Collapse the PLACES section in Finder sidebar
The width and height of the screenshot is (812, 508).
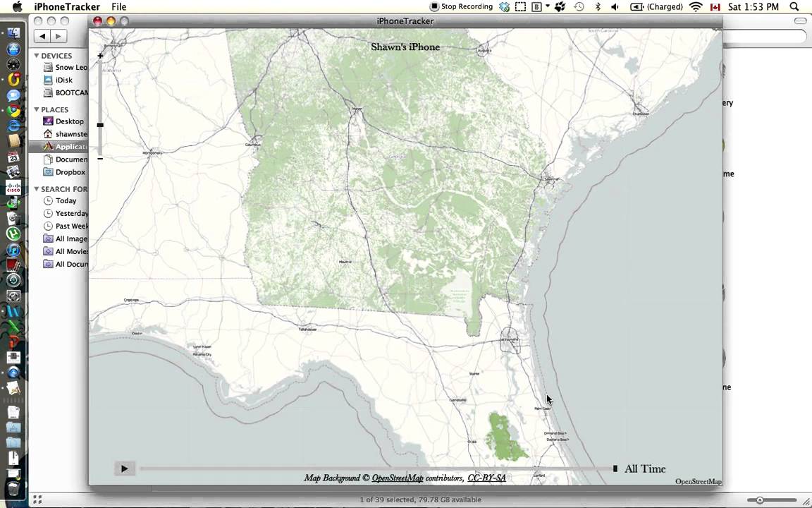tap(37, 109)
